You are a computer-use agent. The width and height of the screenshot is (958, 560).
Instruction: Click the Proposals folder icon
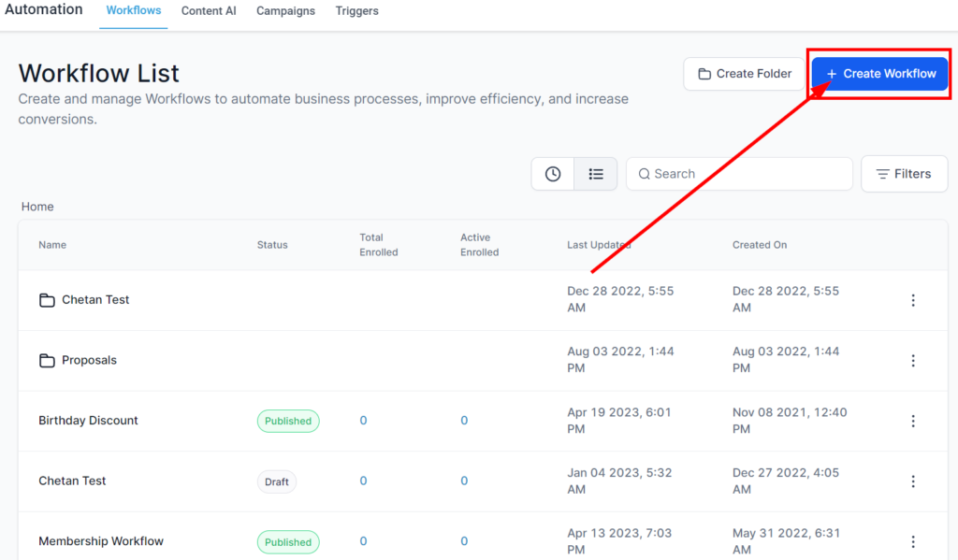point(47,361)
